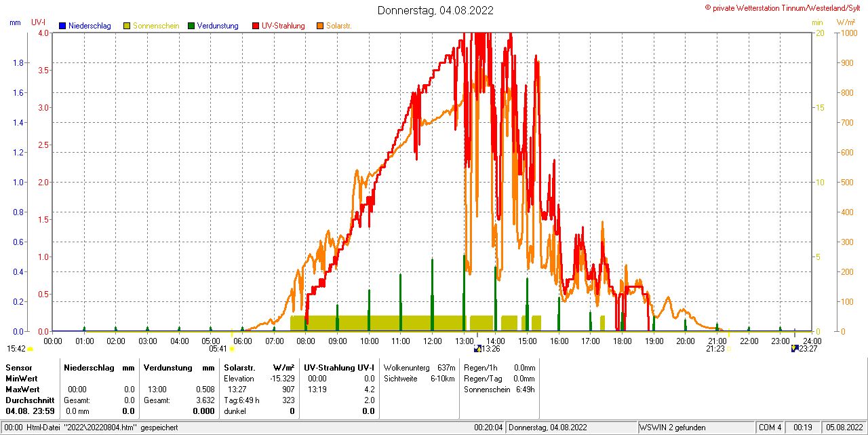Click the 06:00 time axis label
868x435 pixels.
[243, 341]
